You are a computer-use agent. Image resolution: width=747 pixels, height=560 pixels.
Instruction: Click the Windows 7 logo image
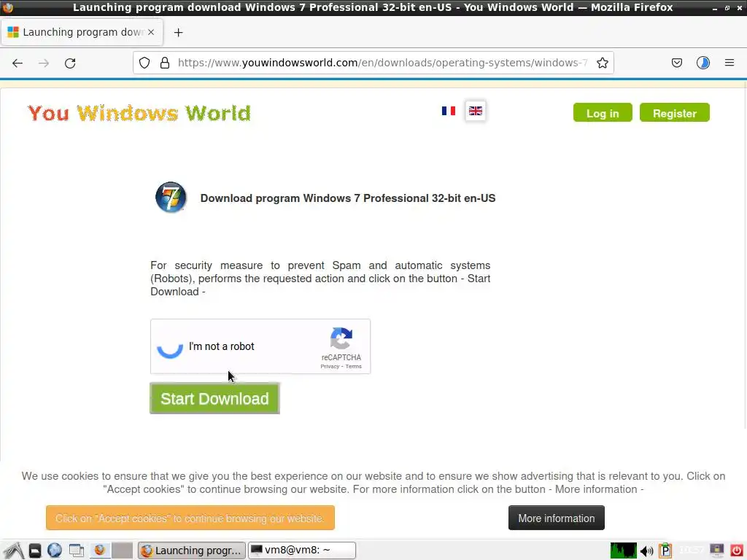click(171, 197)
